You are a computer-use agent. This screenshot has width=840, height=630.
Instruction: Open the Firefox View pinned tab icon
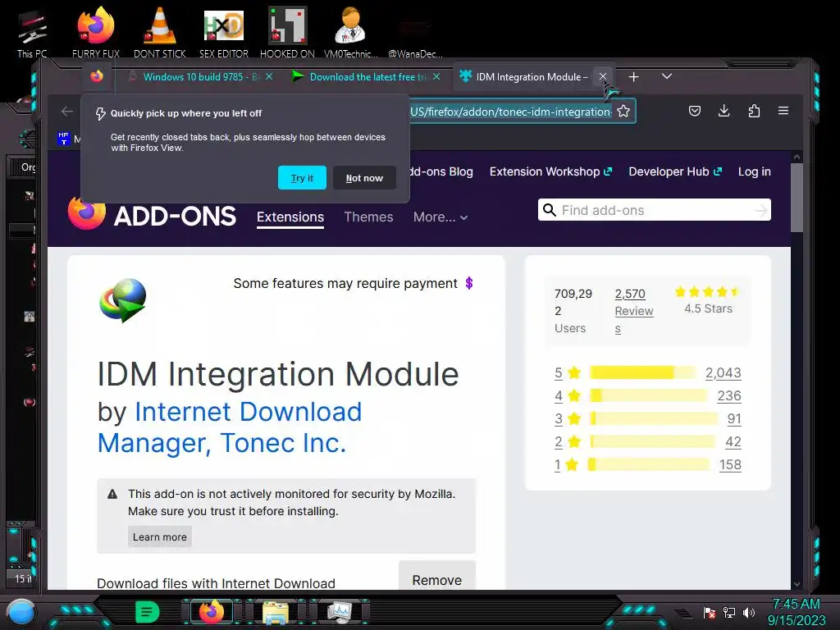pyautogui.click(x=97, y=76)
